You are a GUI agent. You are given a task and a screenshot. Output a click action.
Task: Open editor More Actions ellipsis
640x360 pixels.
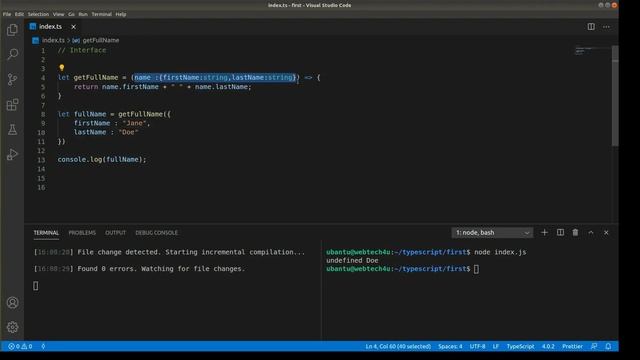(606, 27)
